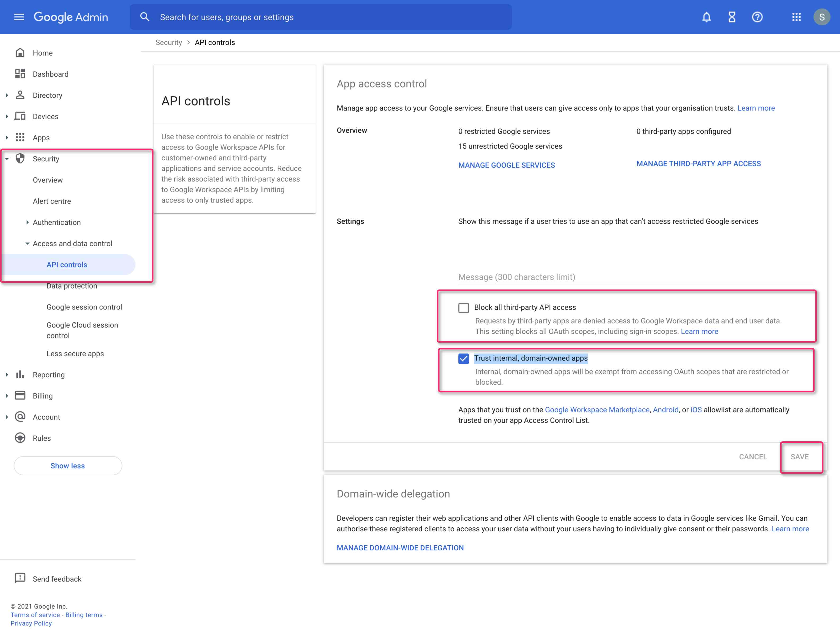Open Privacy Policy footer link
Screen dimensions: 840x634
(x=31, y=623)
